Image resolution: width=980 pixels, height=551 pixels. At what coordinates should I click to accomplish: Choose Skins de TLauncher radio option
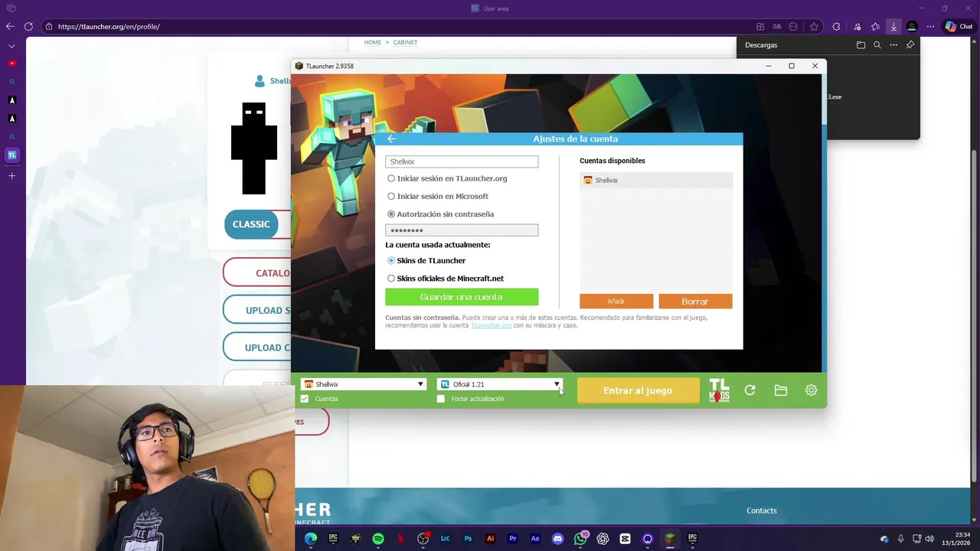click(x=391, y=261)
